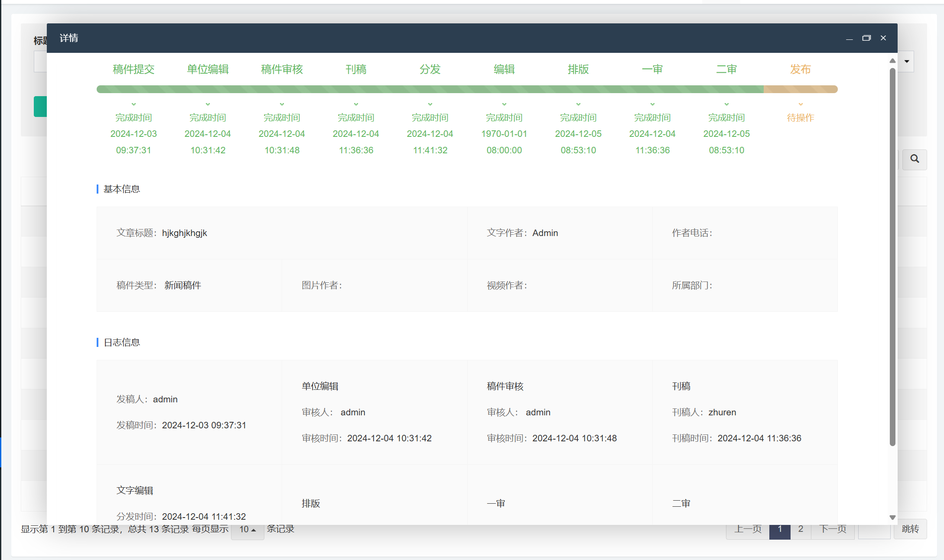Expand chevron under 发布 step
The image size is (944, 560).
pyautogui.click(x=800, y=104)
